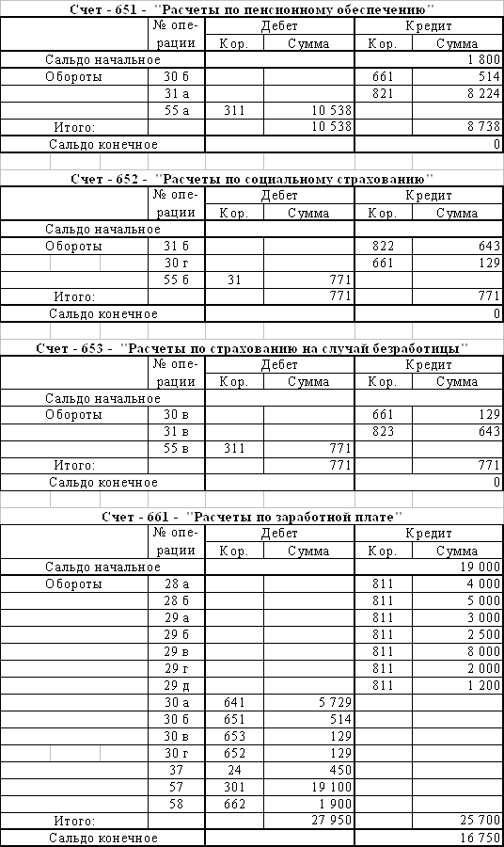This screenshot has width=504, height=847.
Task: Click the 8 224 credit amount cell
Action: click(457, 93)
